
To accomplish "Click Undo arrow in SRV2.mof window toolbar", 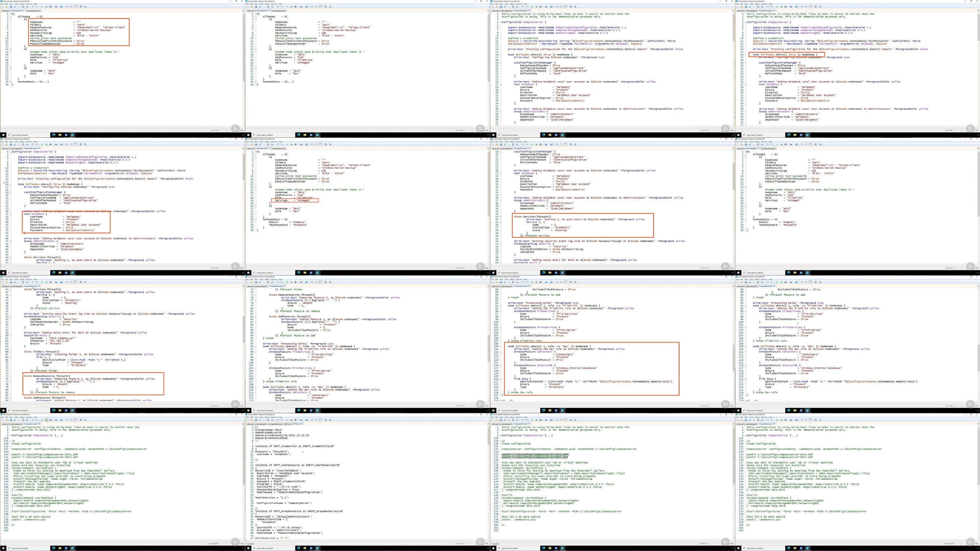I will tap(278, 420).
